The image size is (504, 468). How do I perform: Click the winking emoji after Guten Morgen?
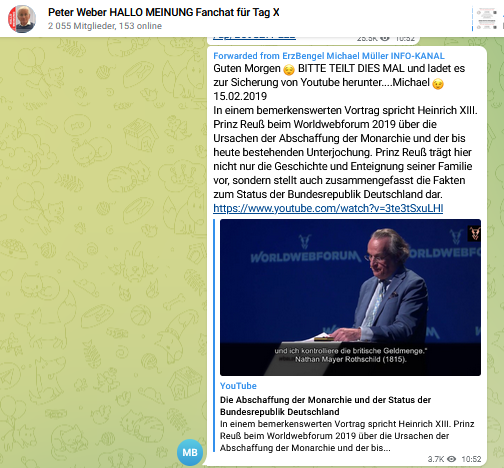point(289,70)
